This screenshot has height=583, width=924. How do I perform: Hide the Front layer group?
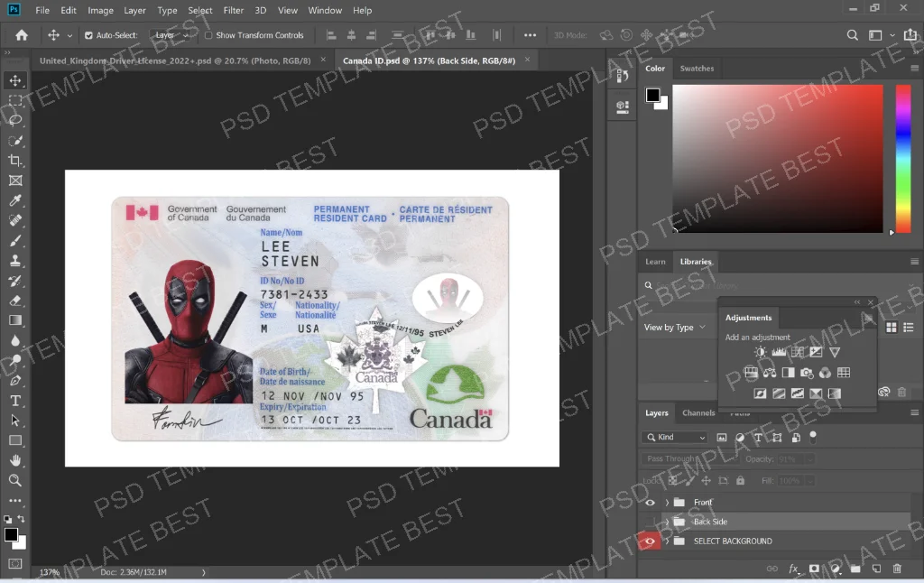(x=650, y=503)
